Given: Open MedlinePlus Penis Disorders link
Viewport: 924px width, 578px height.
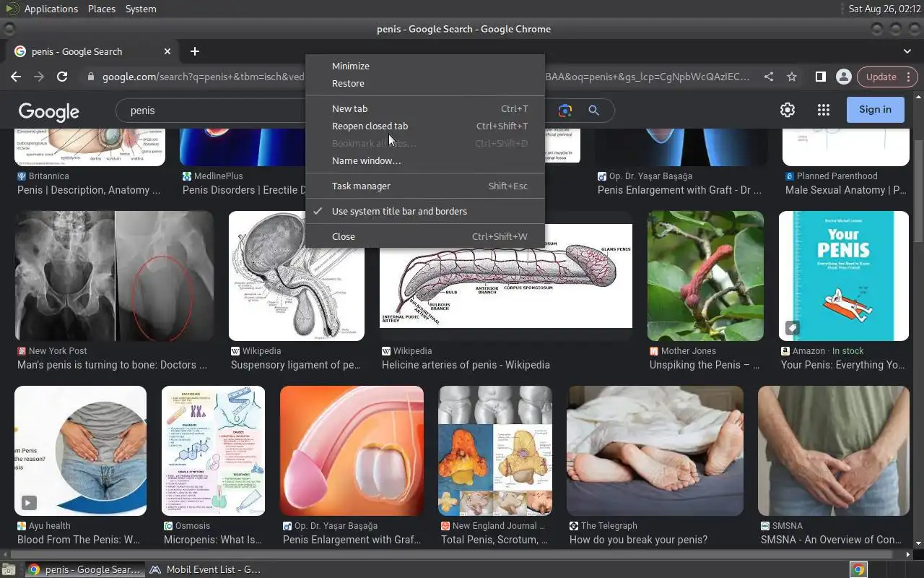Looking at the screenshot, I should tap(244, 190).
